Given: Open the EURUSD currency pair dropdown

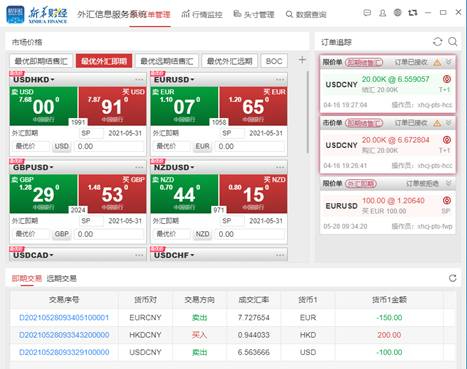Looking at the screenshot, I should pos(174,80).
